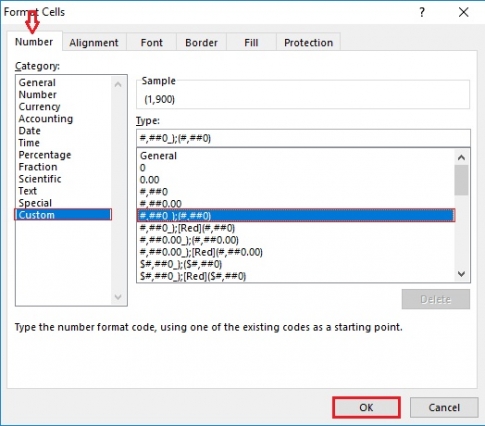This screenshot has height=426, width=485.
Task: Click the Help question mark icon
Action: tap(422, 13)
